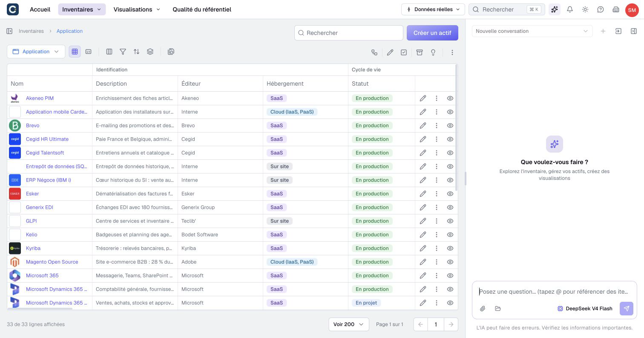The image size is (644, 338).
Task: Toggle visibility eye for GLPI row
Action: (450, 221)
